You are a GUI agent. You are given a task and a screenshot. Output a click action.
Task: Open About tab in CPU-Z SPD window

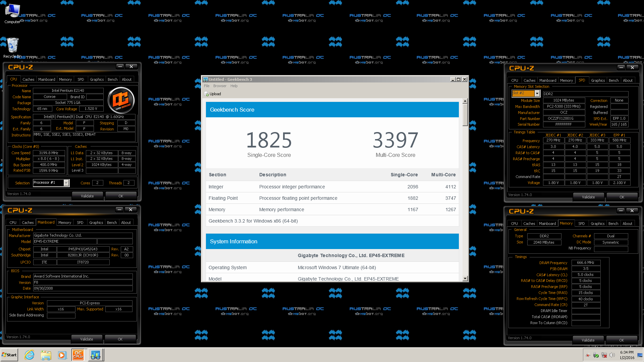tap(628, 80)
